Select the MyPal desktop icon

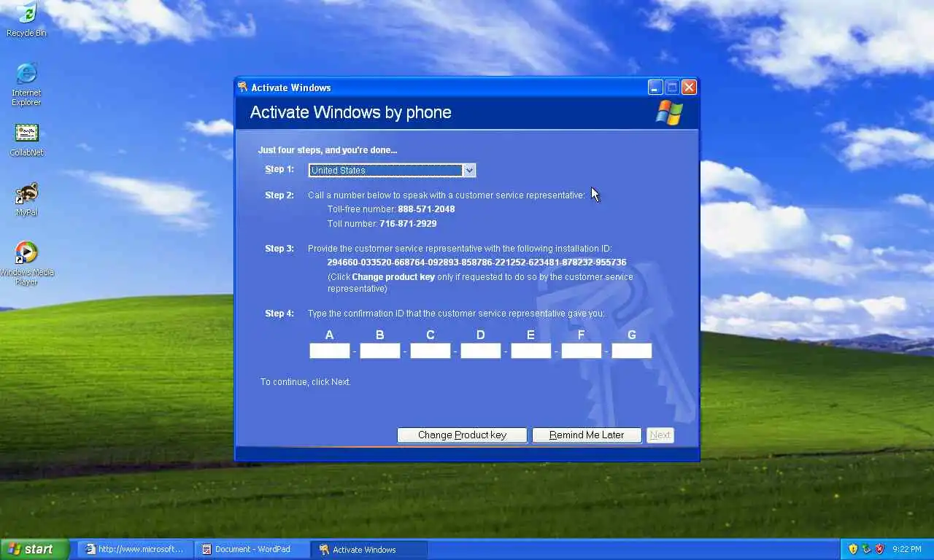click(x=26, y=199)
